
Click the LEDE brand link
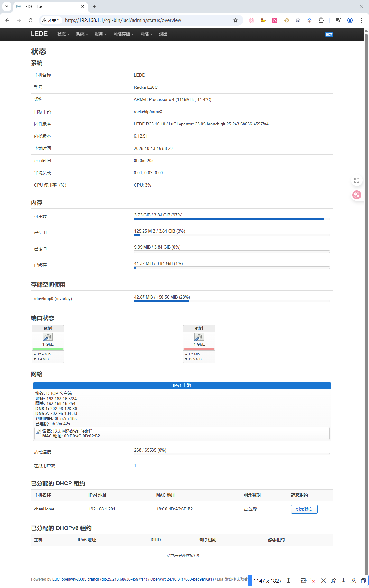pos(39,34)
